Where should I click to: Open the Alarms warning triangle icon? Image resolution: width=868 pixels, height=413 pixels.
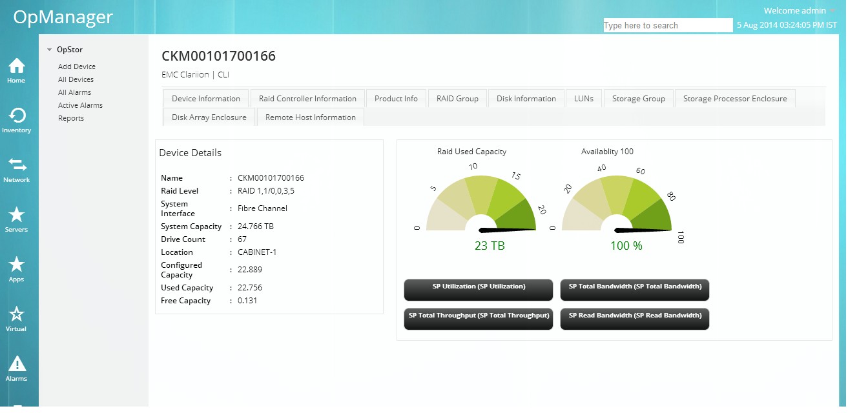[16, 364]
